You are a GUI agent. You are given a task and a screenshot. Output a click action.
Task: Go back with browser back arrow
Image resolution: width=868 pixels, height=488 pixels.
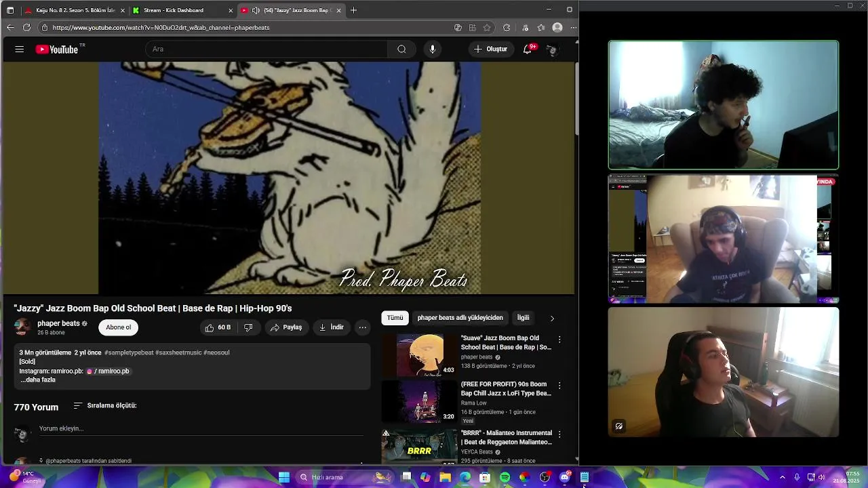click(9, 28)
